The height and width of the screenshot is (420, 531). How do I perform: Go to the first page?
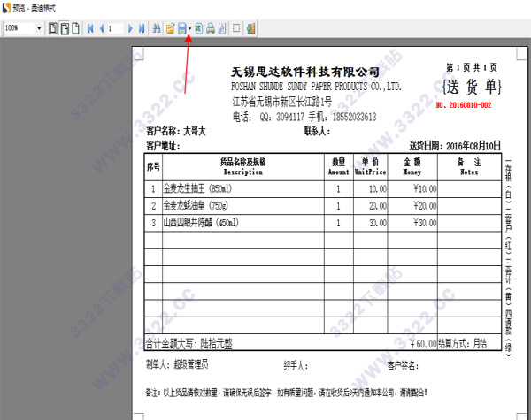[90, 28]
